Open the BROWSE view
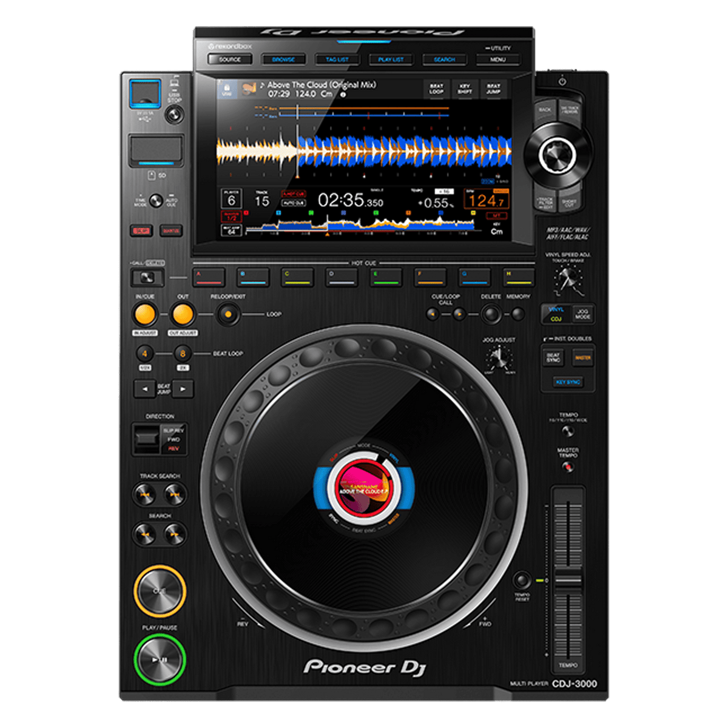Viewport: 728px width, 728px height. pos(283,59)
